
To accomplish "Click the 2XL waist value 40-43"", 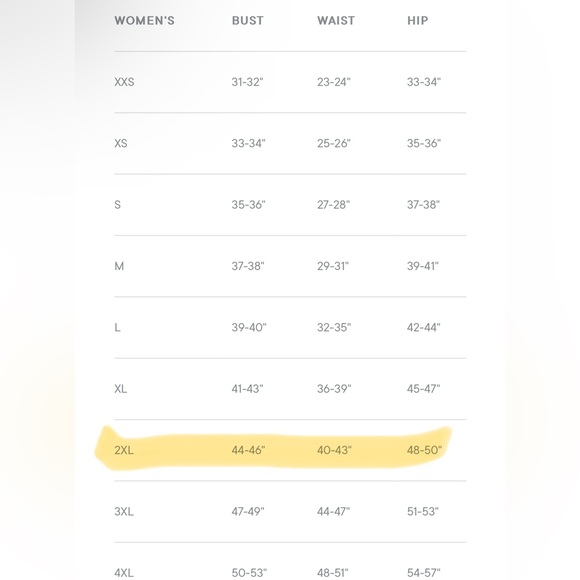I will [x=334, y=450].
